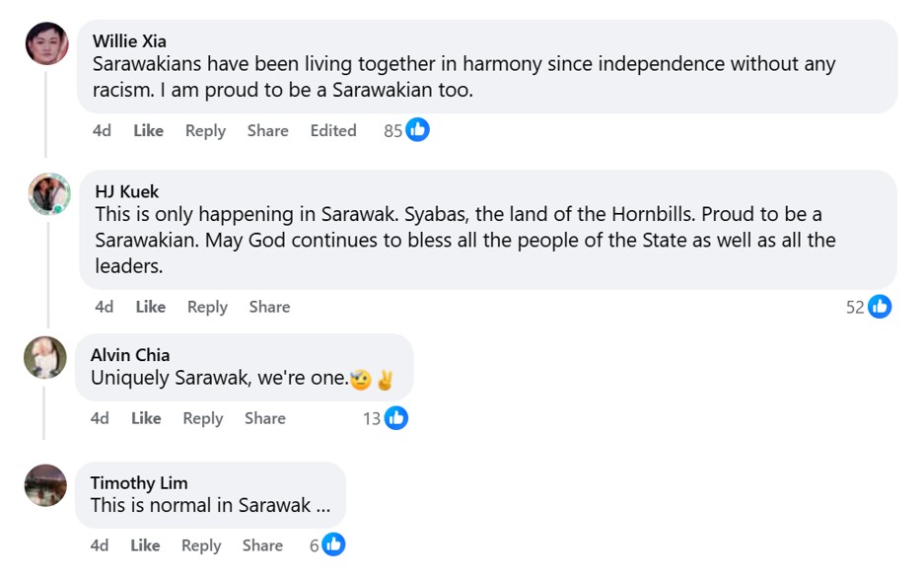Open Timothy Lim's profile picture

(x=45, y=485)
